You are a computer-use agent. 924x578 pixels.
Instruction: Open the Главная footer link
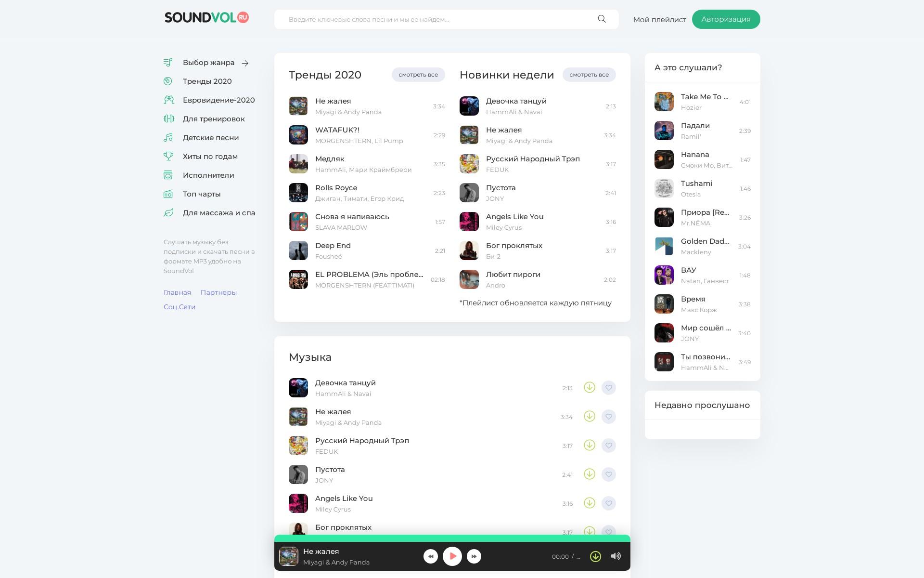point(177,292)
